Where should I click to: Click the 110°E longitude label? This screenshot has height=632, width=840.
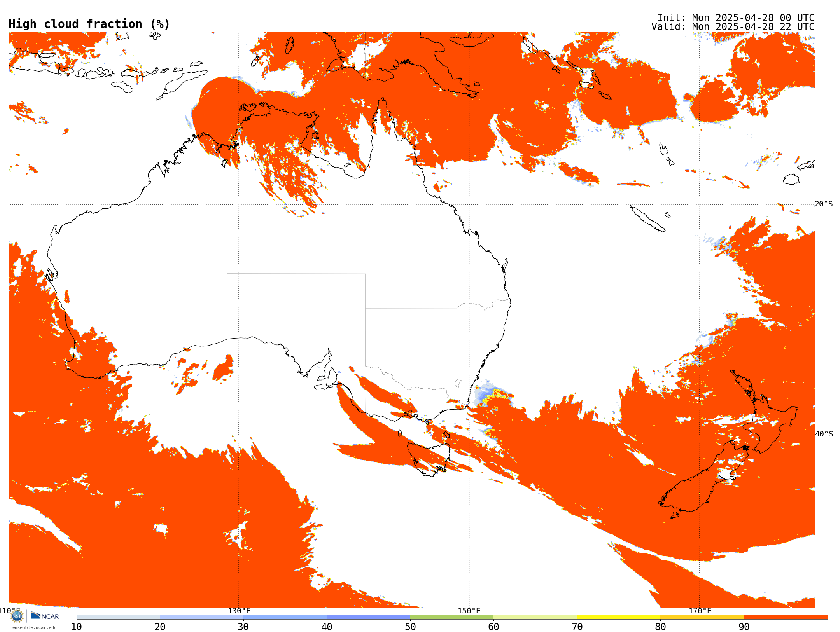click(9, 611)
